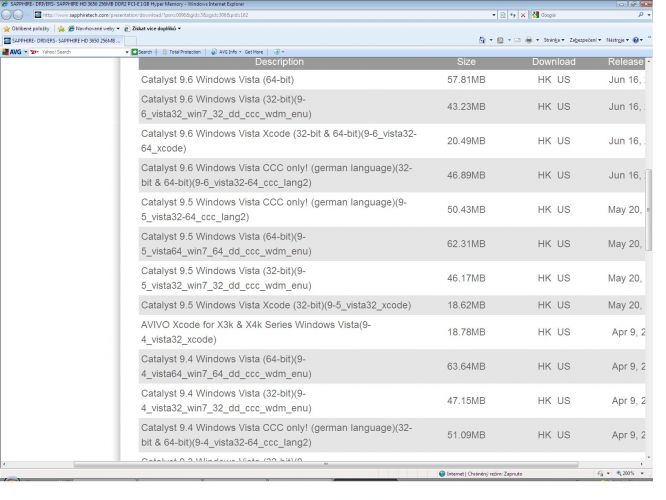
Task: Open the Nástroje menu
Action: pos(617,40)
